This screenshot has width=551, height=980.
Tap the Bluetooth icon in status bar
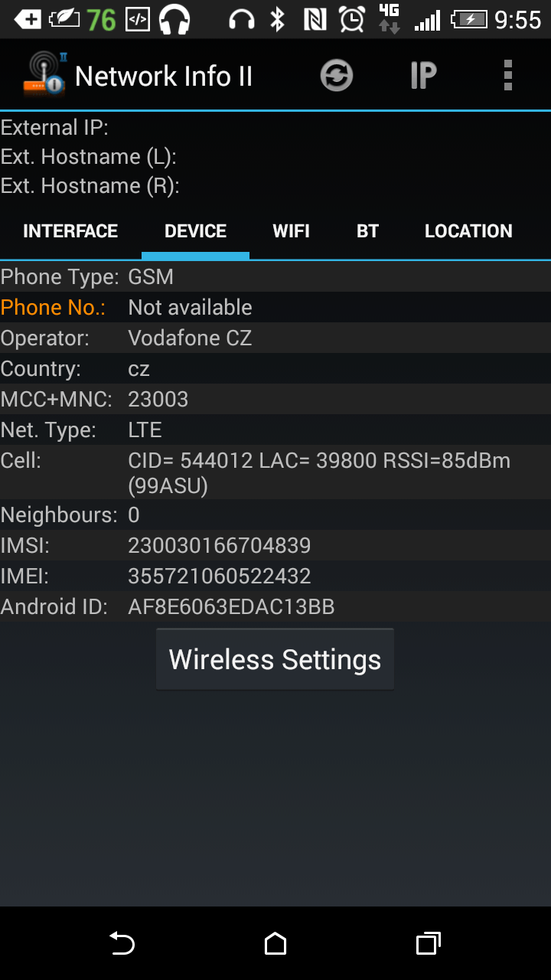click(x=278, y=19)
